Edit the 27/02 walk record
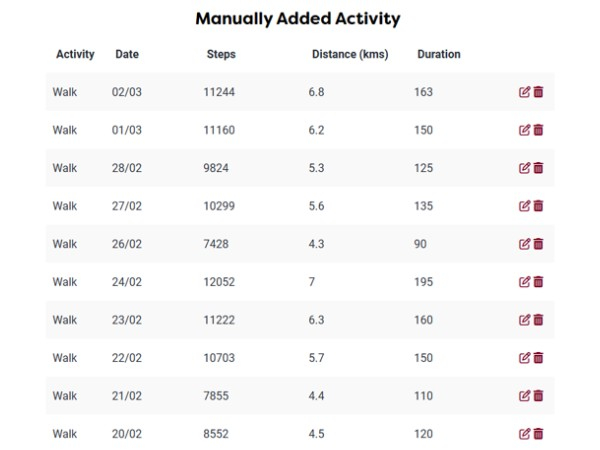This screenshot has width=600, height=450. pyautogui.click(x=524, y=206)
